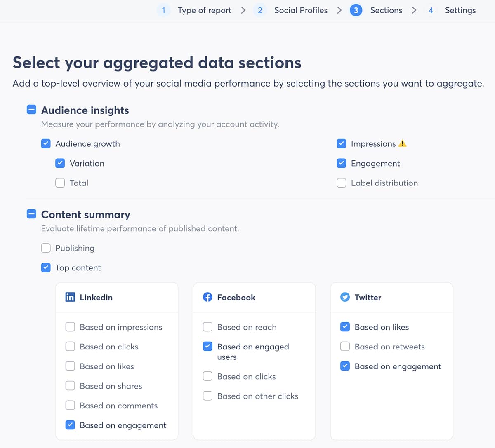Collapse the Audience insights section

click(x=31, y=109)
